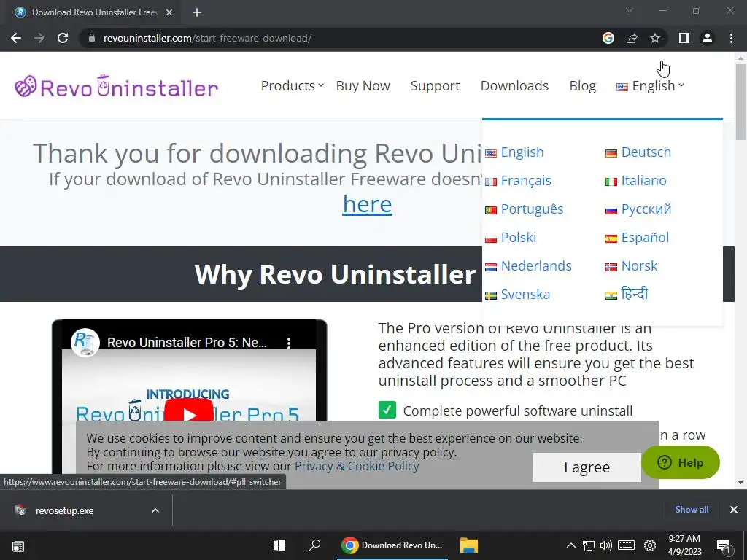The height and width of the screenshot is (560, 747).
Task: Open the Downloads page
Action: pos(514,86)
